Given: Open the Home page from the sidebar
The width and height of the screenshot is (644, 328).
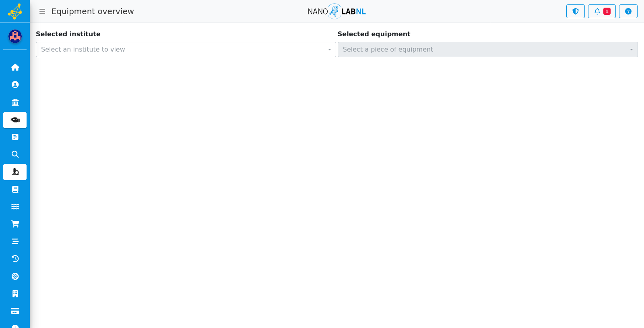Looking at the screenshot, I should (15, 67).
